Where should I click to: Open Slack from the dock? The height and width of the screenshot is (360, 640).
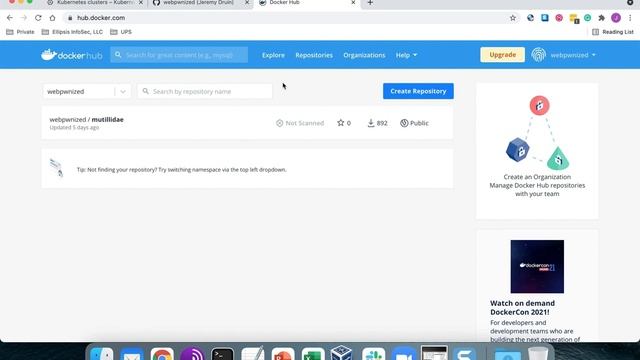tap(373, 354)
